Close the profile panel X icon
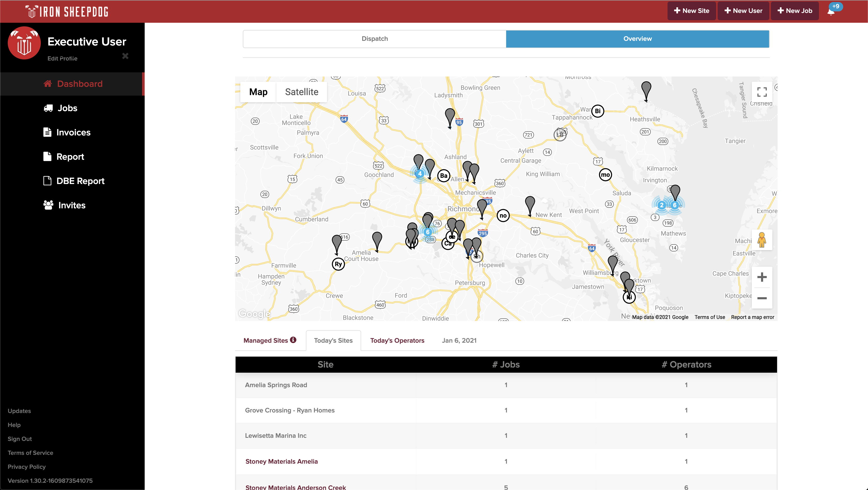The height and width of the screenshot is (490, 868). point(125,56)
